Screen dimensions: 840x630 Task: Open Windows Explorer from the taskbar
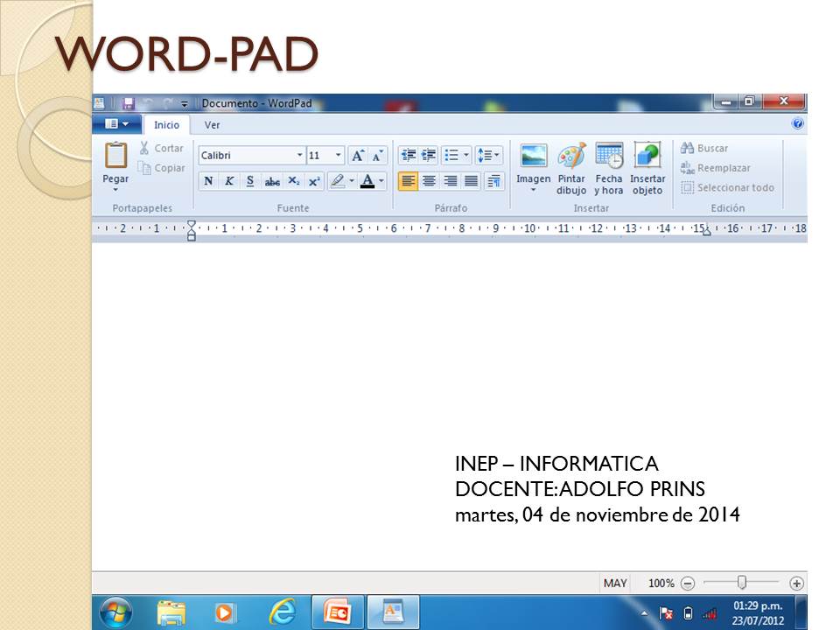click(x=171, y=612)
